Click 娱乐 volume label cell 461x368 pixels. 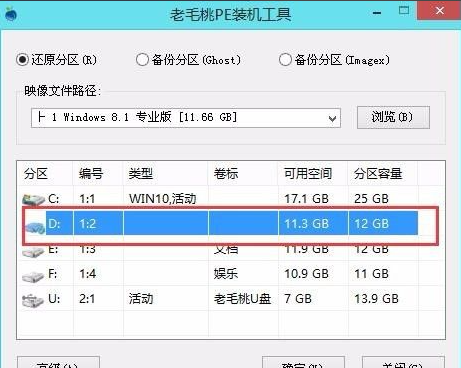coord(226,274)
